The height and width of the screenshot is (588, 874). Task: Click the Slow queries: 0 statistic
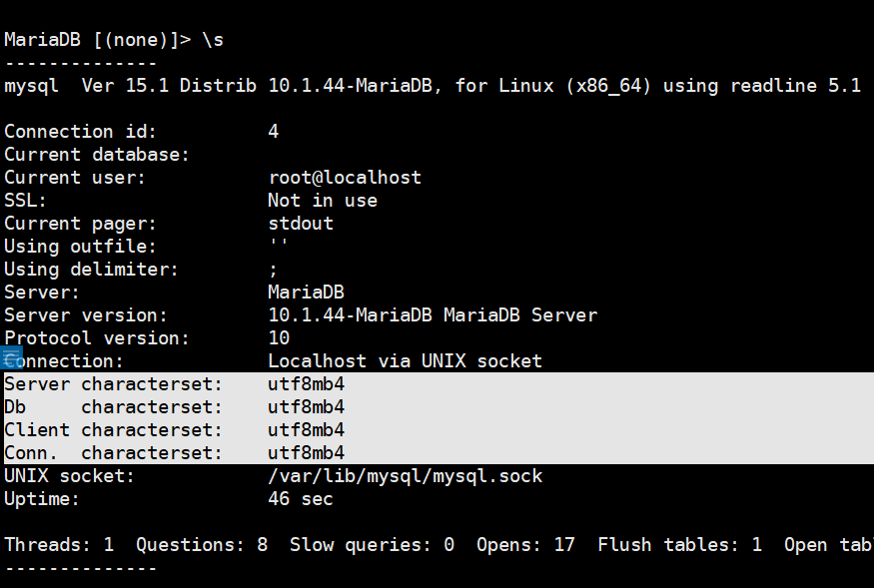[372, 545]
